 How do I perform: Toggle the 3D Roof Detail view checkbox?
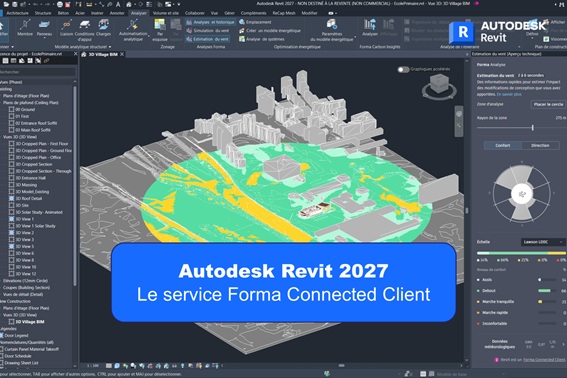click(12, 198)
